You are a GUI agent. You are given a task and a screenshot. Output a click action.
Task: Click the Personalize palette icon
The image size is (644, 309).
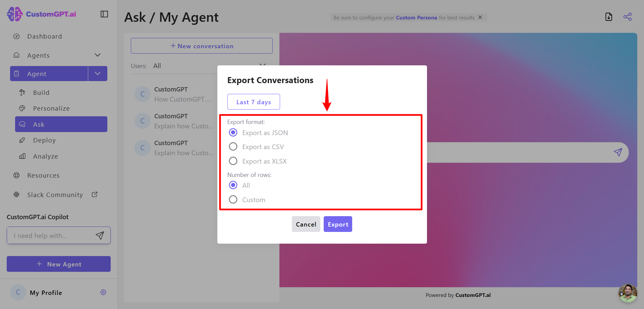pos(22,108)
